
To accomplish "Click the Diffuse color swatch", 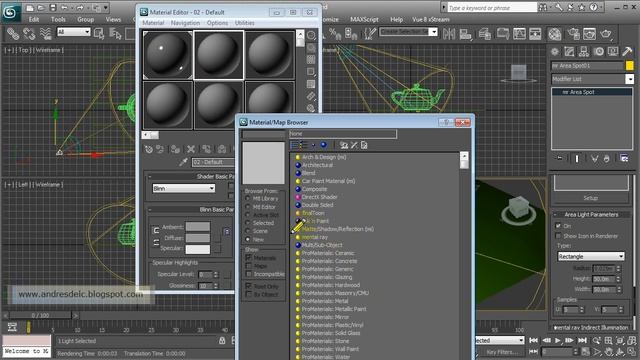I will tap(198, 238).
